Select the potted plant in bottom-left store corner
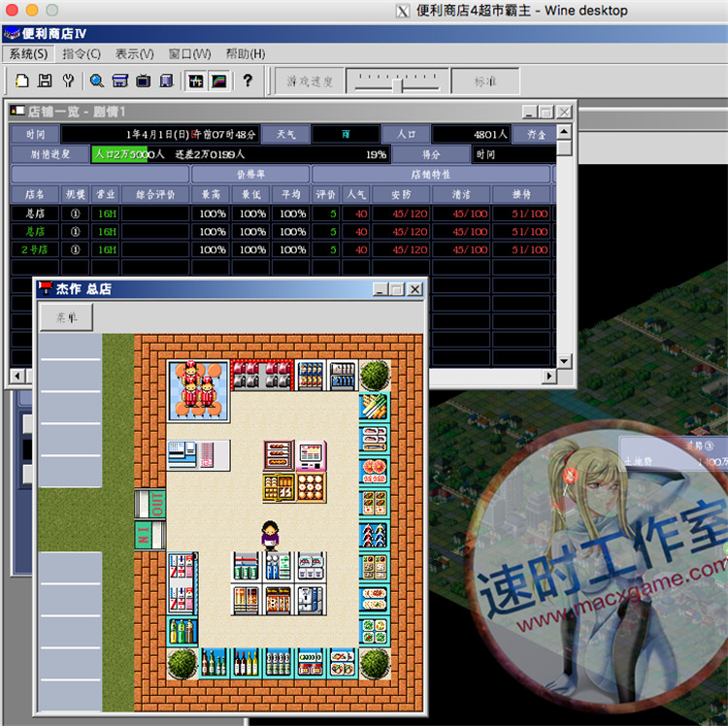This screenshot has width=728, height=726. tap(182, 664)
